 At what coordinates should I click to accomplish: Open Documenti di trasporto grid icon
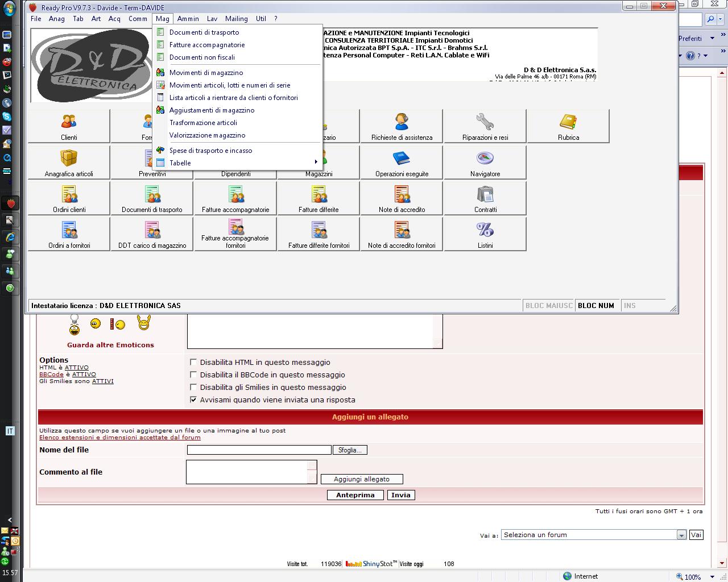[x=152, y=198]
